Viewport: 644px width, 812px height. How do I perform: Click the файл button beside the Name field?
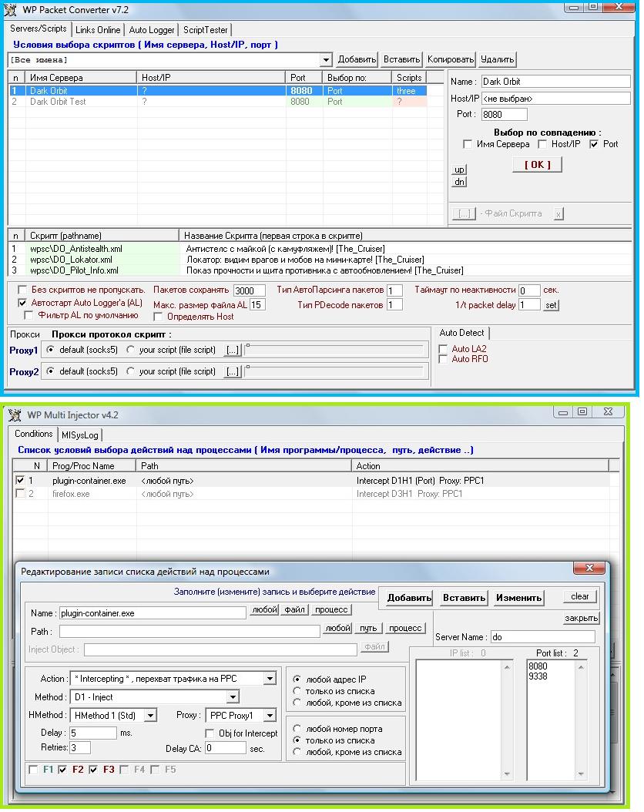pos(294,610)
